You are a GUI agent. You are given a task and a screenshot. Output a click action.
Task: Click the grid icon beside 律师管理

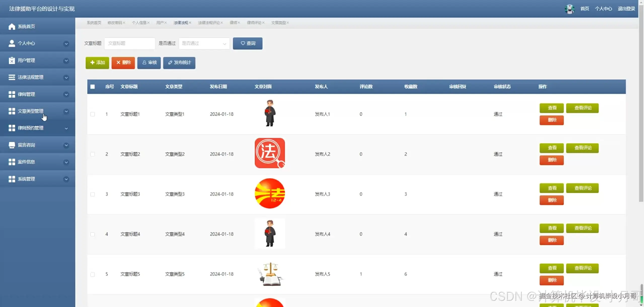click(12, 94)
